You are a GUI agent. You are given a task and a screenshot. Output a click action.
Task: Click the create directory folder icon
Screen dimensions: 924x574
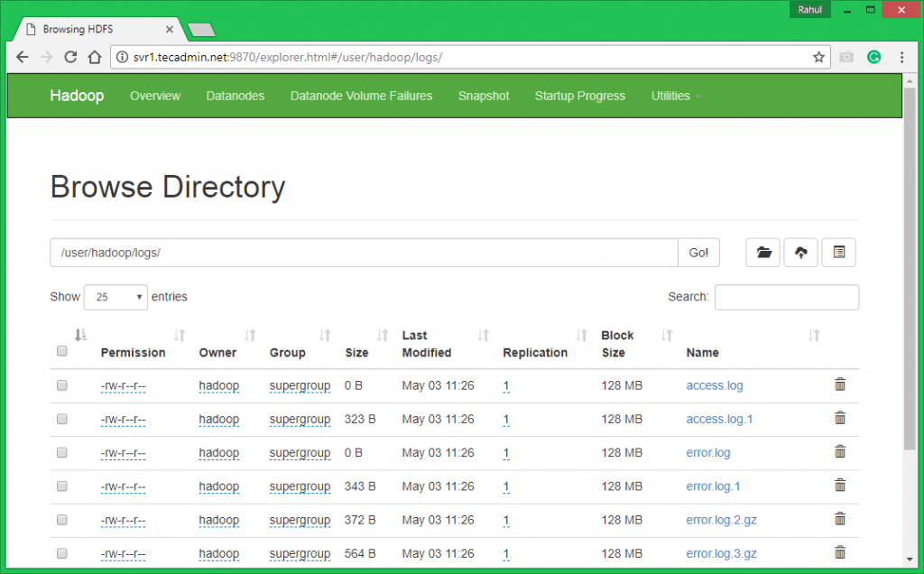pos(763,253)
